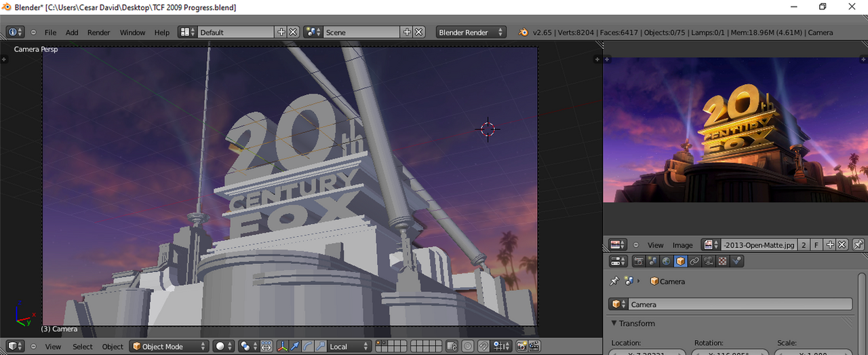Switch to Physics properties tab
This screenshot has width=868, height=355.
pos(736,261)
